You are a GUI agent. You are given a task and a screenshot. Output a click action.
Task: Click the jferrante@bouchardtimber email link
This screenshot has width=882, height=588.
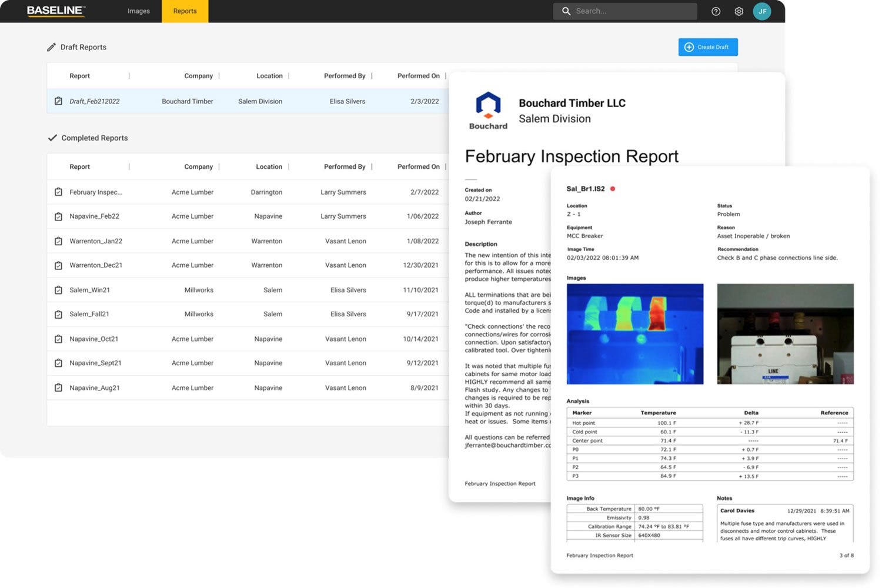click(507, 445)
